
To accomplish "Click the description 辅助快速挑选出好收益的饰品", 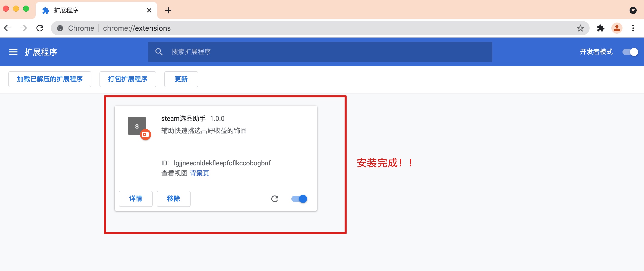I will pos(204,131).
